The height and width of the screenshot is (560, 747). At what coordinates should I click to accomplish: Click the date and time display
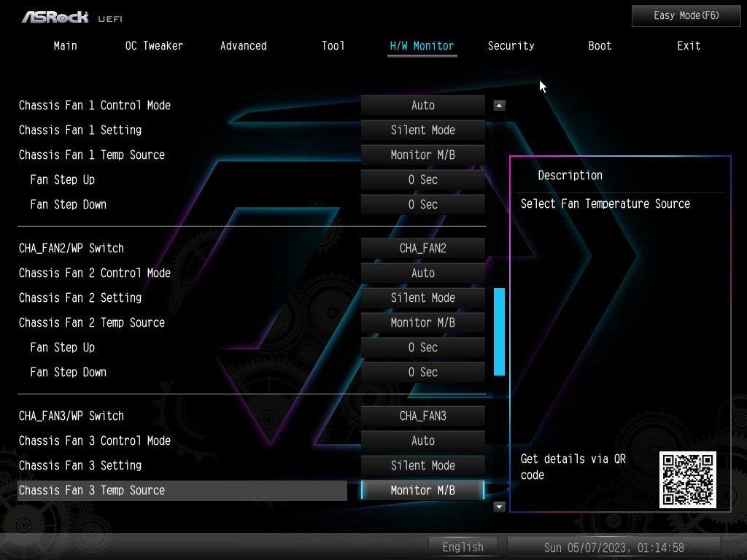click(614, 547)
